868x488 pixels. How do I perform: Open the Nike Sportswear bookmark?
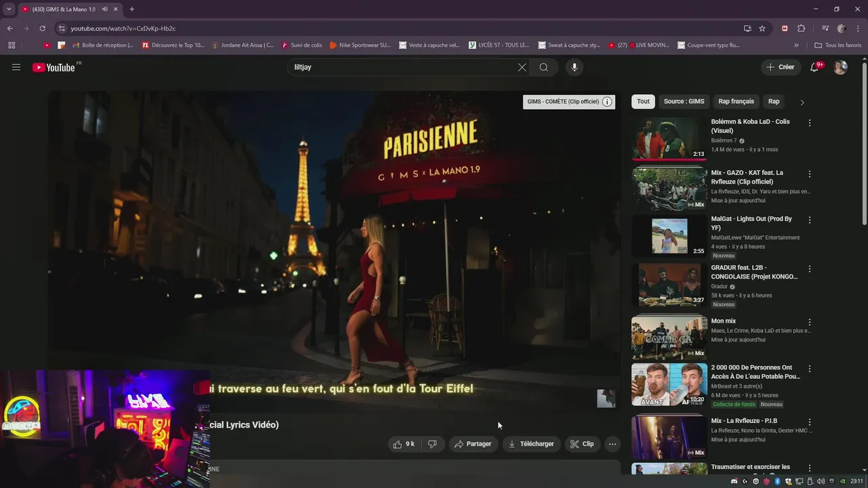click(x=360, y=45)
